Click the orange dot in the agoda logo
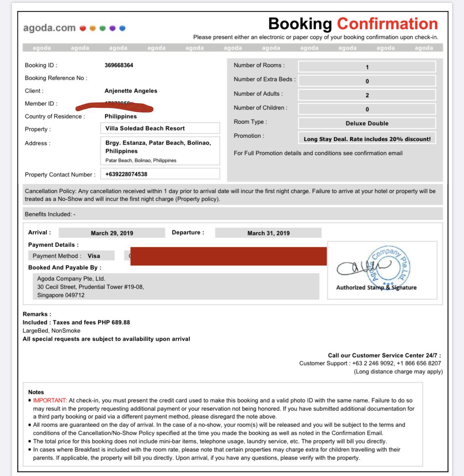The width and height of the screenshot is (464, 476). point(93,28)
